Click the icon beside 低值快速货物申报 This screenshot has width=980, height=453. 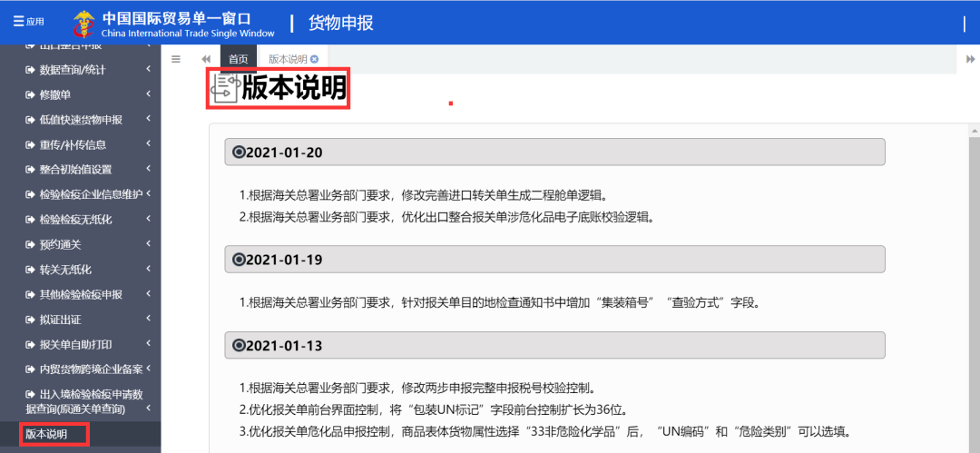29,120
